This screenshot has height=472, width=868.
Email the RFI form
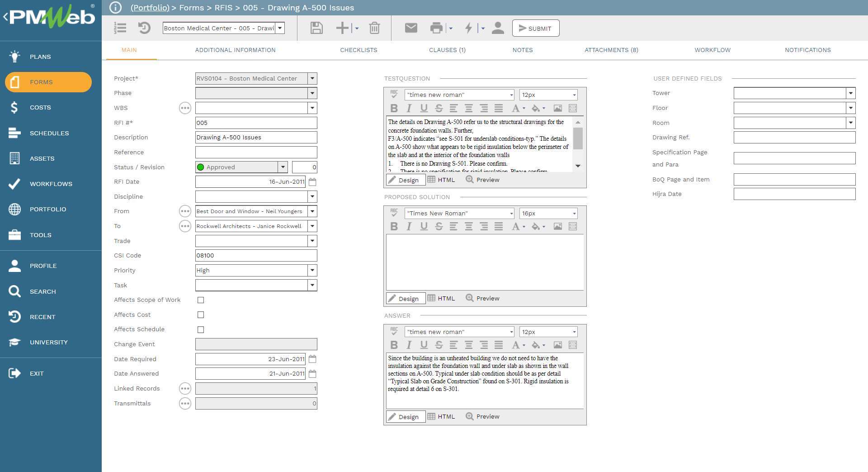(x=410, y=28)
